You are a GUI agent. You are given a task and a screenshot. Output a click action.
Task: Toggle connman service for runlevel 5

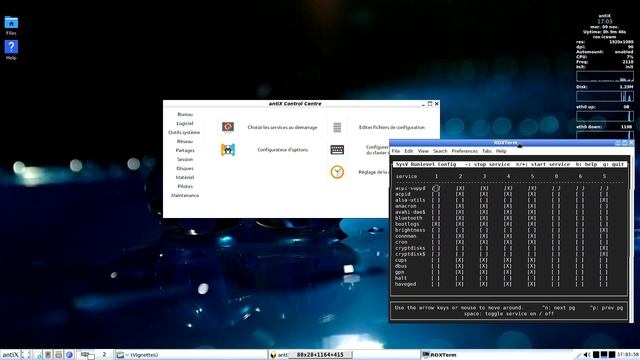(x=532, y=236)
